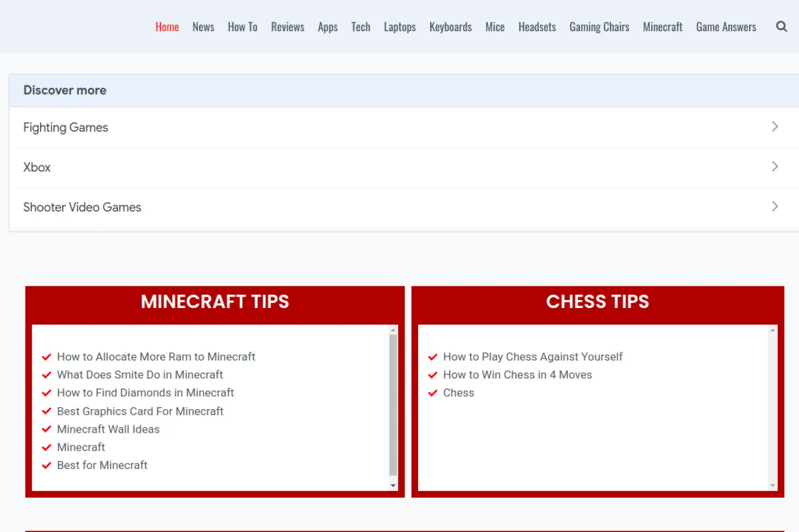Click Chess Tips scrollbar down arrow

click(773, 485)
